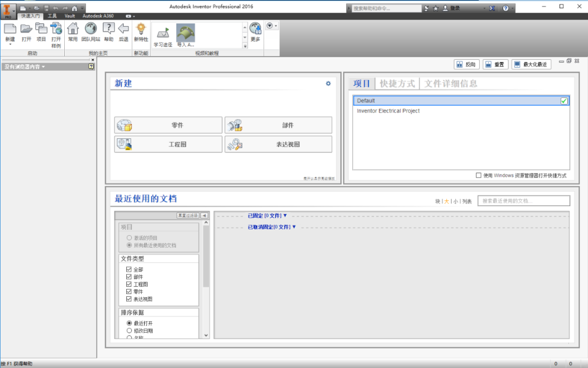This screenshot has height=368, width=588.
Task: Close the browser panel with X
Action: tap(93, 60)
